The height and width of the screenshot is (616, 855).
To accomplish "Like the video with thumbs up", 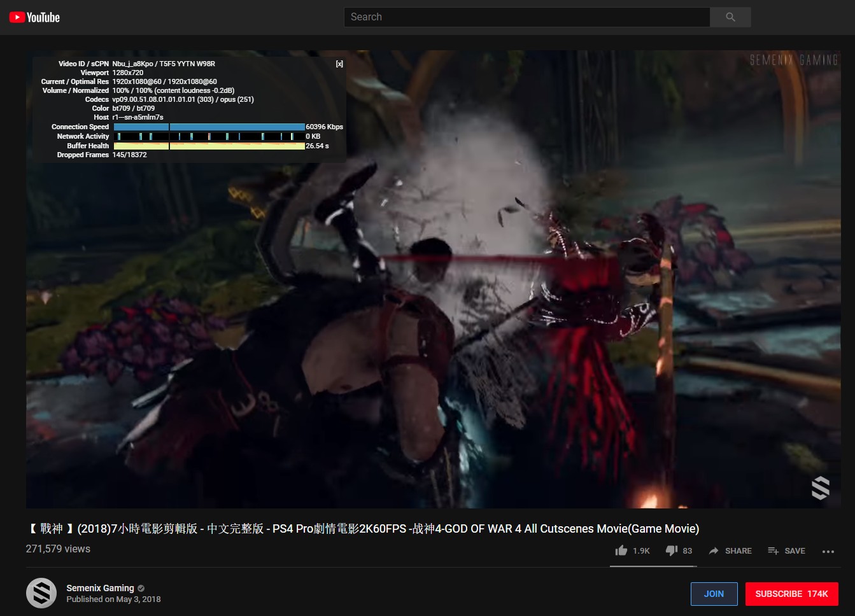I will [622, 550].
